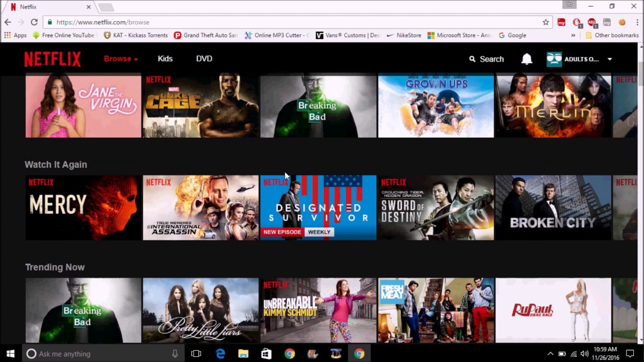Image resolution: width=644 pixels, height=362 pixels.
Task: Open Other bookmarks folder
Action: tap(612, 35)
